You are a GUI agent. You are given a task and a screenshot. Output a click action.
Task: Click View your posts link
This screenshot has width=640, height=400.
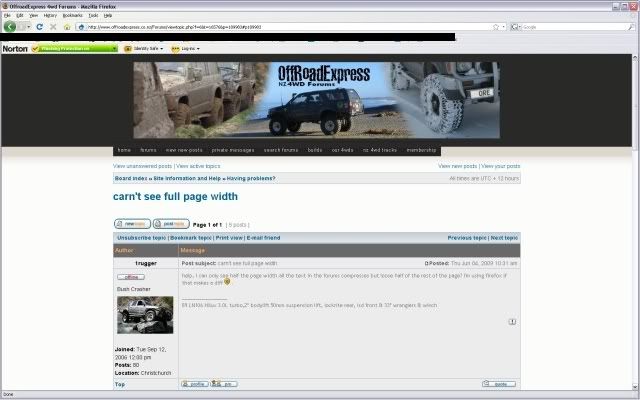coord(500,166)
